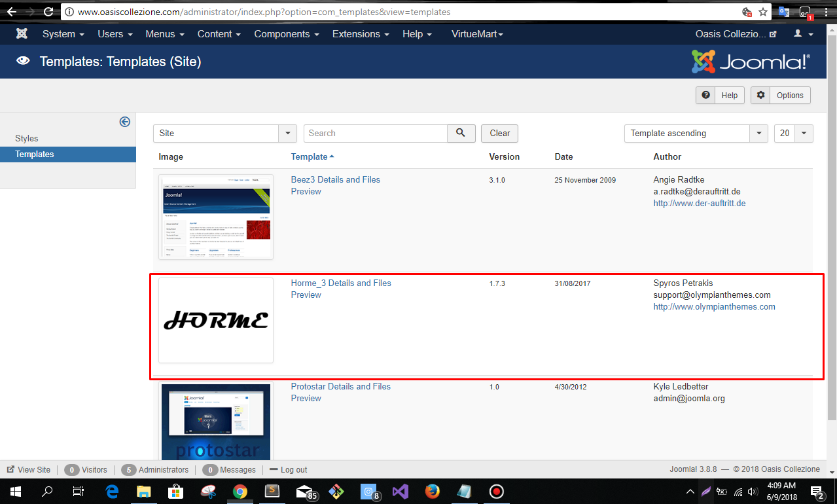Open the extension icon with the red 1 badge
Screen dimensions: 837x504
coord(806,12)
